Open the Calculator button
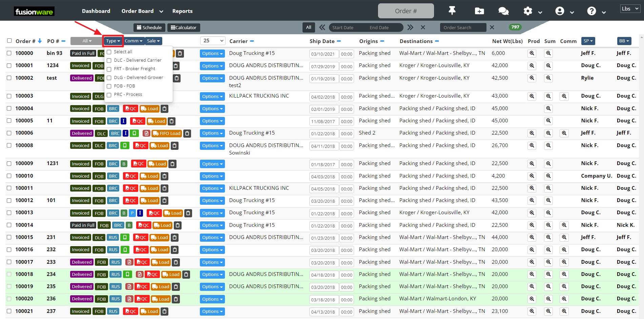Image resolution: width=644 pixels, height=319 pixels. [x=184, y=27]
